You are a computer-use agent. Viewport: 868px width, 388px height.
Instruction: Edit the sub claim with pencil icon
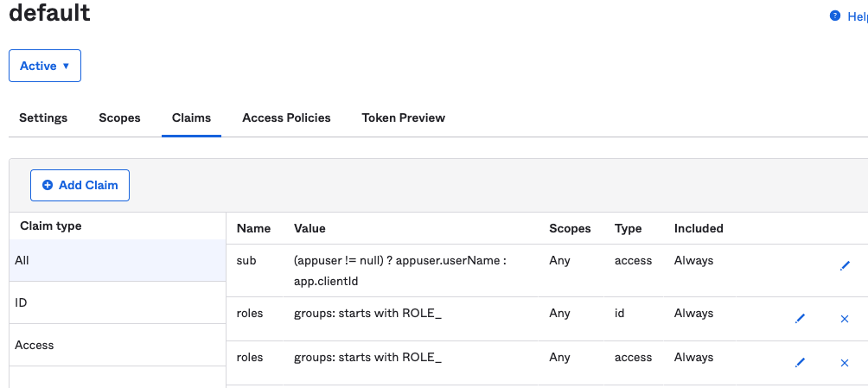[x=845, y=266]
